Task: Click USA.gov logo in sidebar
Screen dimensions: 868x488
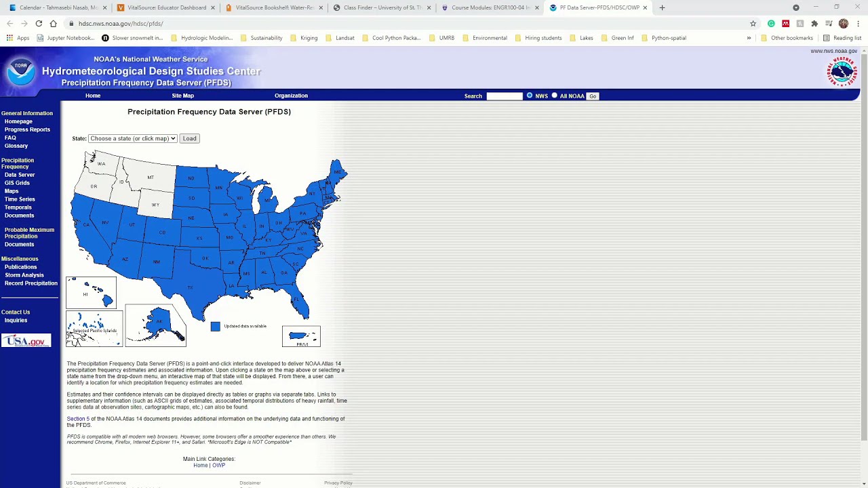Action: [26, 341]
